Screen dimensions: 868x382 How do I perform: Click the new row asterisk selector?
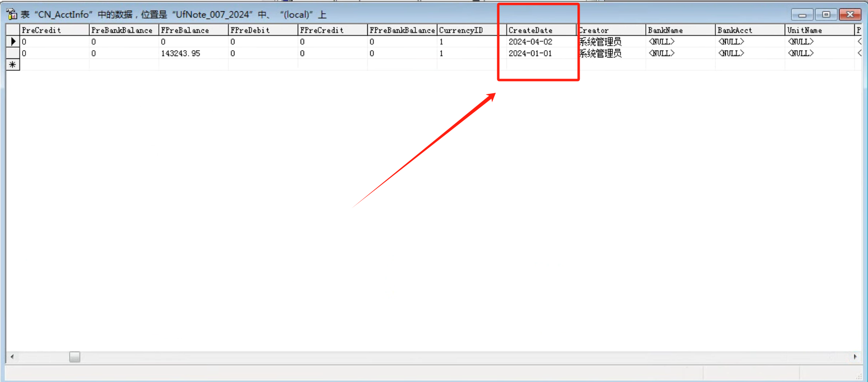(13, 65)
